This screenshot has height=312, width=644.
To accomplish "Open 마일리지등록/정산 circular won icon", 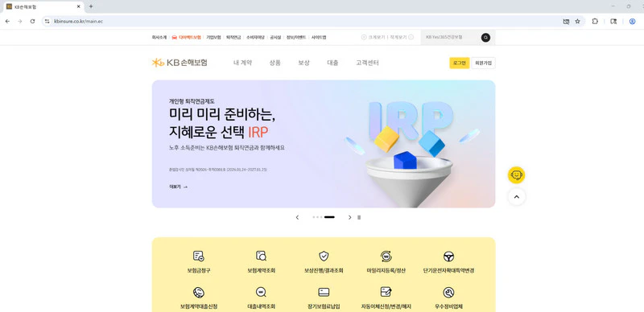I will tap(386, 257).
